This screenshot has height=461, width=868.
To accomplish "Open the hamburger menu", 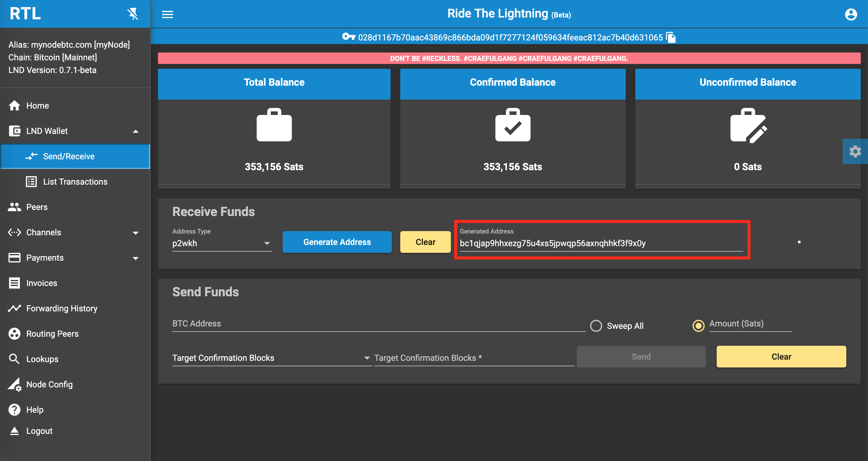I will tap(168, 14).
